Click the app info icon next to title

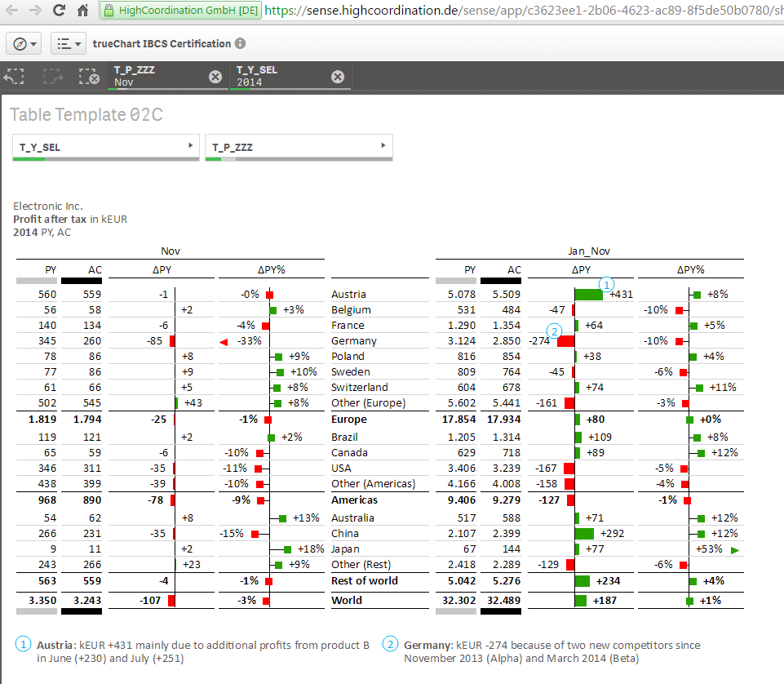(241, 43)
